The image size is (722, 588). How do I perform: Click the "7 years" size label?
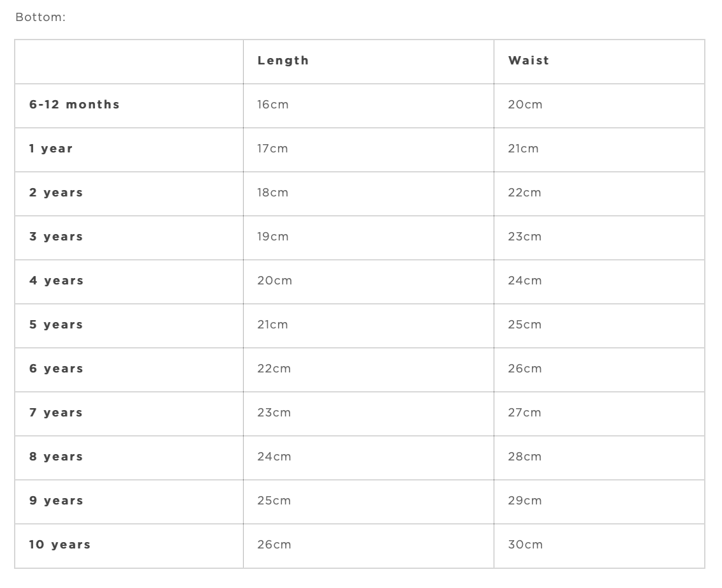coord(56,413)
